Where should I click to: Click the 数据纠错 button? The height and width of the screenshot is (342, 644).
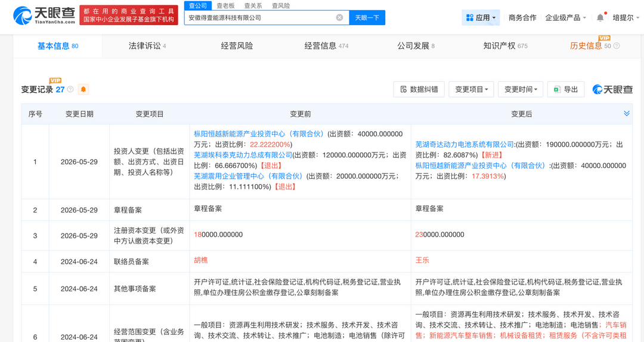(x=419, y=89)
